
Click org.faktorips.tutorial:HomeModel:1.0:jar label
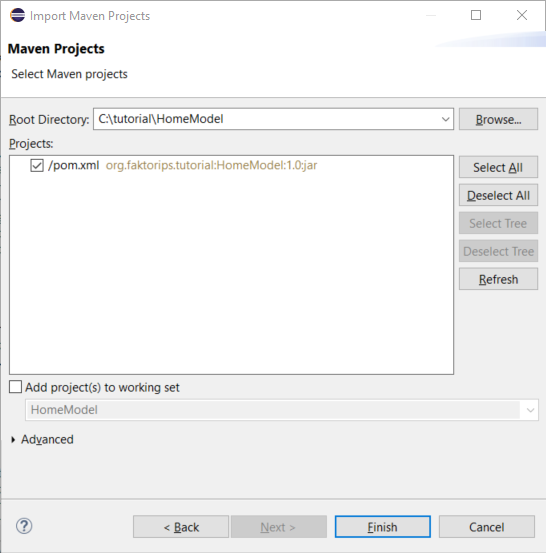coord(211,165)
